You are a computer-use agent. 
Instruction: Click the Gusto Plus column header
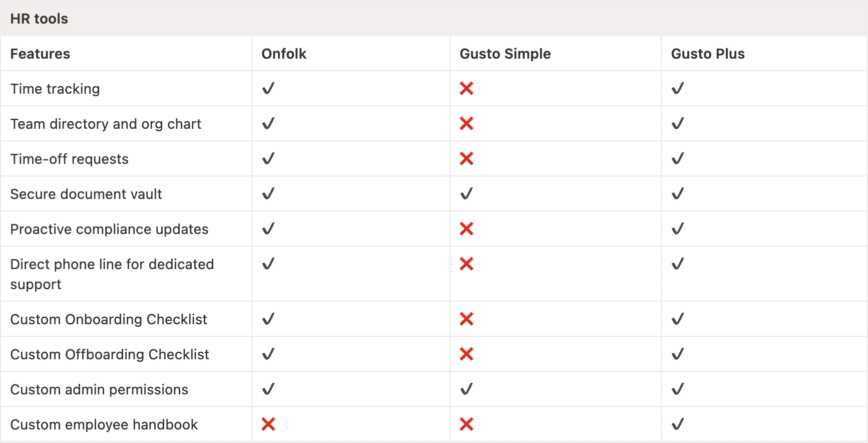click(x=708, y=54)
